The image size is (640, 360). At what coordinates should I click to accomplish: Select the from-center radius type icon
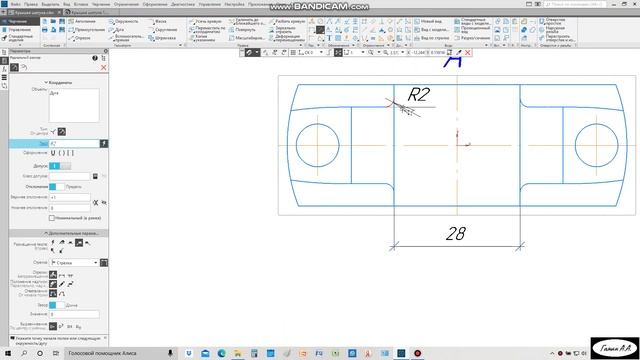[x=62, y=131]
